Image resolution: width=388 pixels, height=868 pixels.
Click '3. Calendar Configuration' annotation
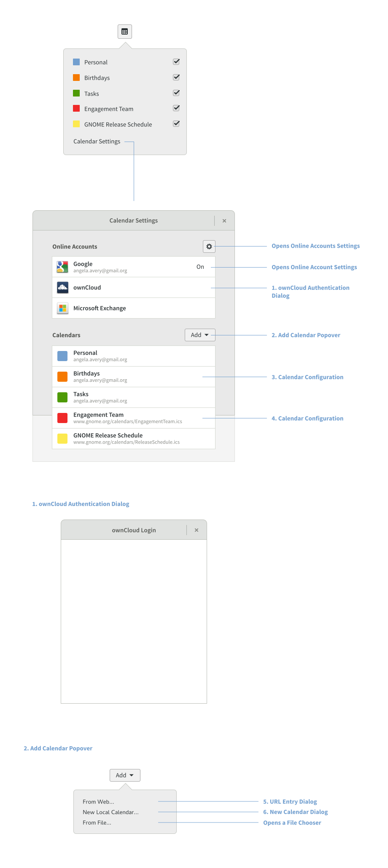(x=307, y=377)
